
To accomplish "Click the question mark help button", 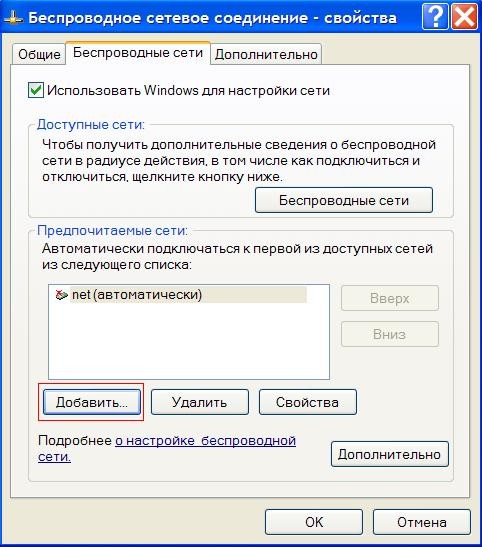I will click(435, 16).
